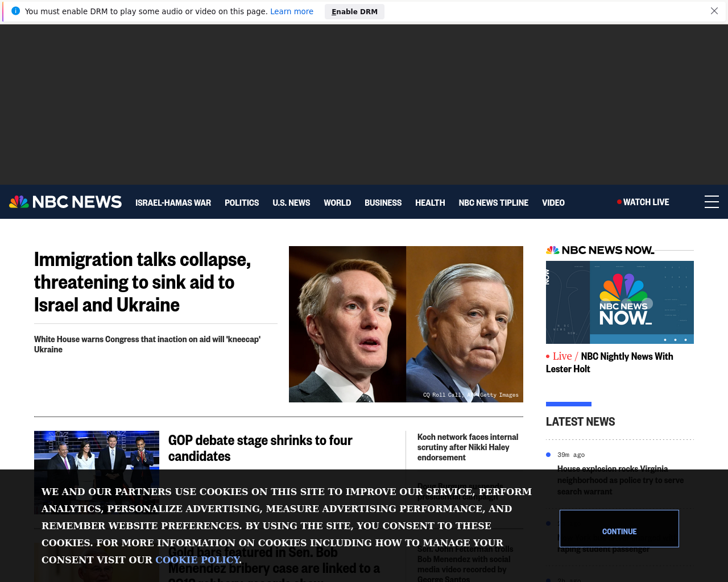728x582 pixels.
Task: Click the Enable DRM button
Action: coord(354,11)
